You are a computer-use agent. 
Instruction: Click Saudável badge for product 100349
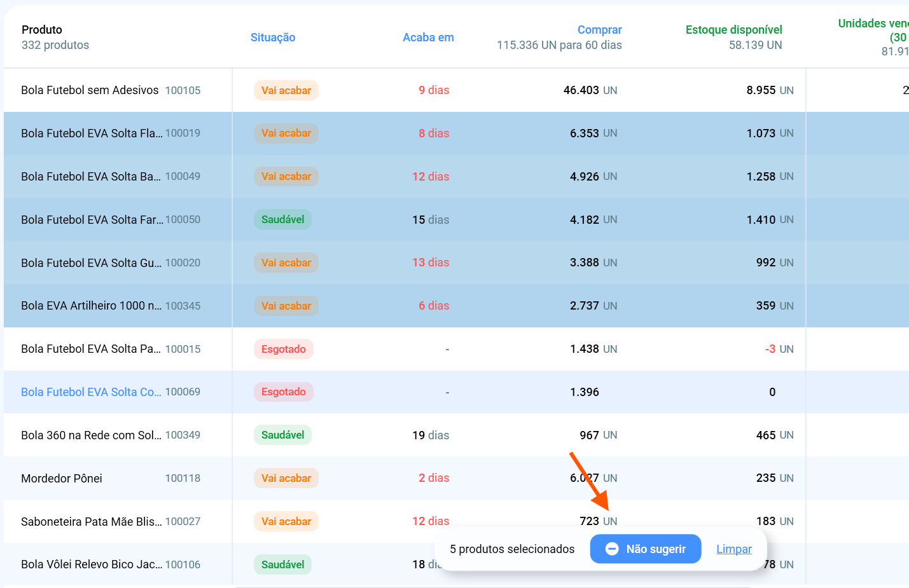click(x=282, y=435)
